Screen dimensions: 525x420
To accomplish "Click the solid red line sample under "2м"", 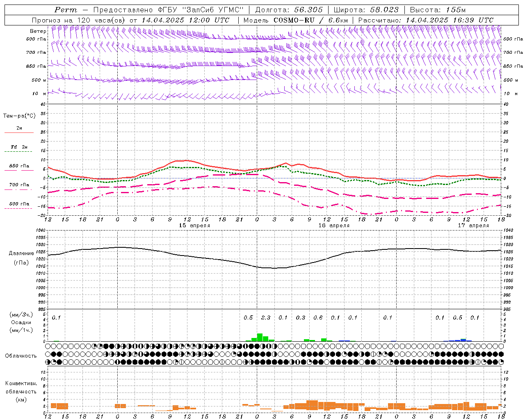I will [x=19, y=133].
